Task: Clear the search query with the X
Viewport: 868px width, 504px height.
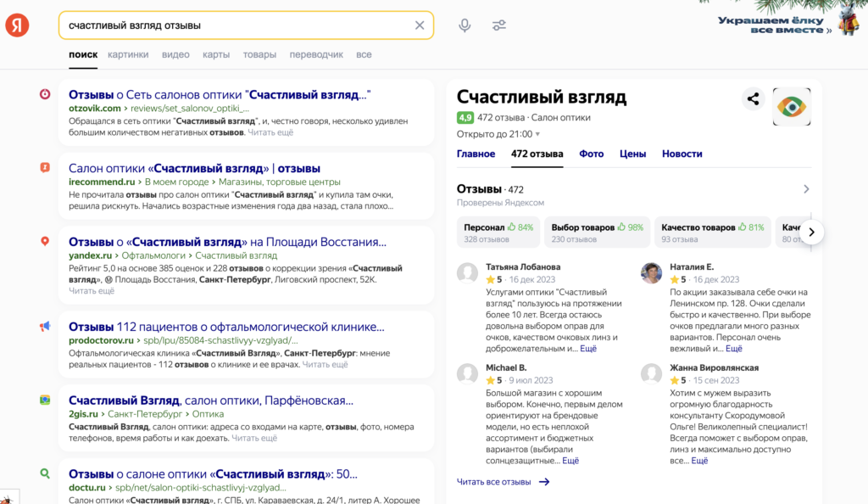Action: 419,25
